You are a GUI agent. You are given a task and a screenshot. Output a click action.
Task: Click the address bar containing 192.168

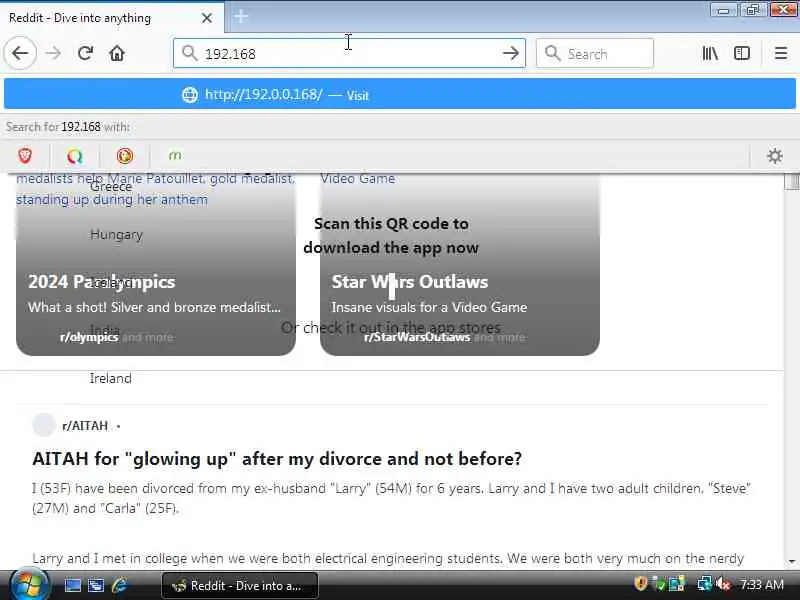coord(349,53)
